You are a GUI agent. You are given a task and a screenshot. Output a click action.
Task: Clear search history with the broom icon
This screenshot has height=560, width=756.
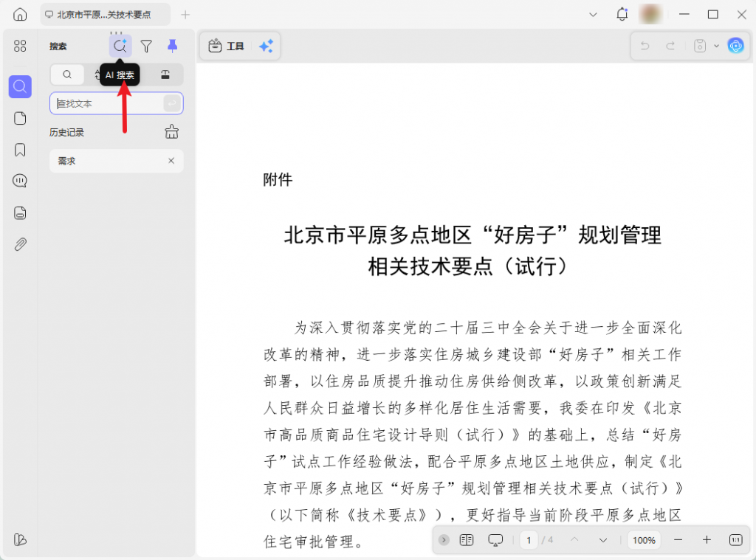172,132
